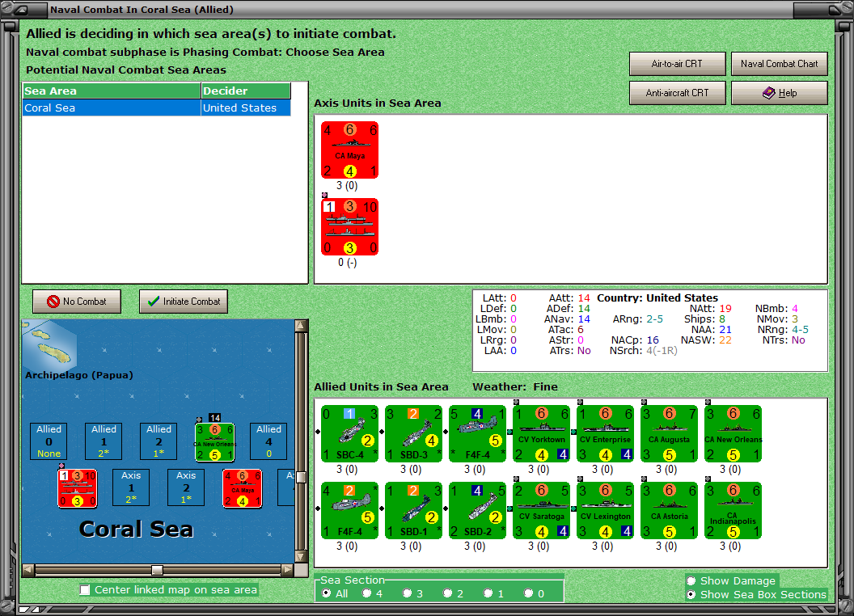
Task: Select the CA Augusta cruiser counter
Action: [x=669, y=433]
